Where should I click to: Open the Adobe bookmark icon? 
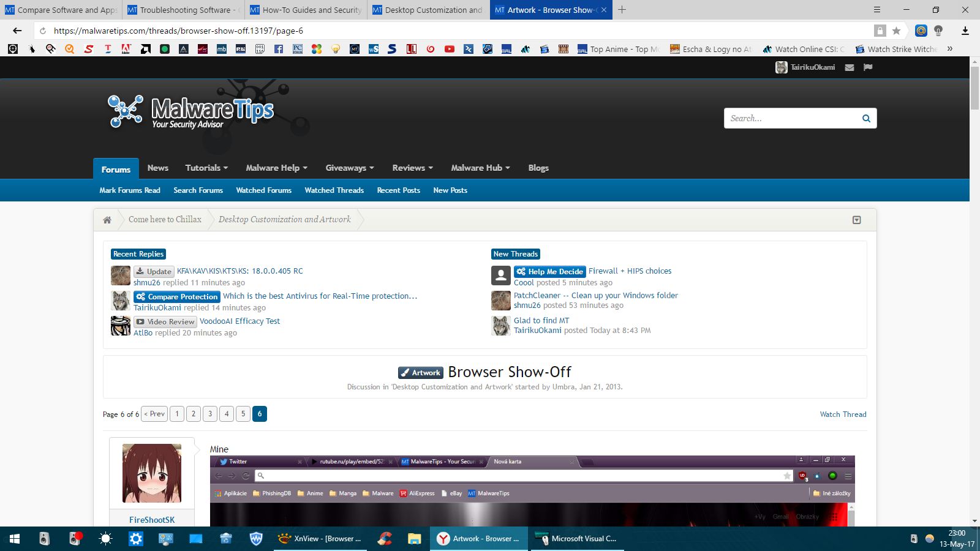click(127, 49)
